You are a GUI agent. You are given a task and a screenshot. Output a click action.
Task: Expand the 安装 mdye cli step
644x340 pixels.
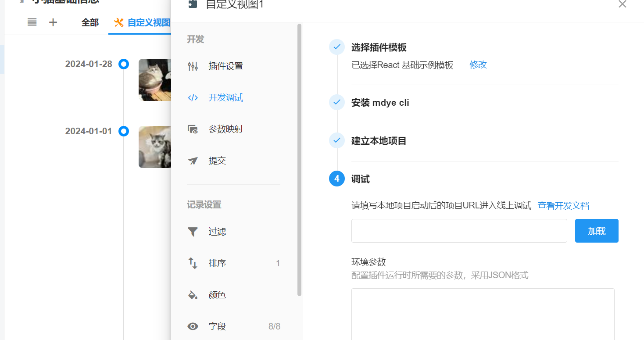coord(380,103)
